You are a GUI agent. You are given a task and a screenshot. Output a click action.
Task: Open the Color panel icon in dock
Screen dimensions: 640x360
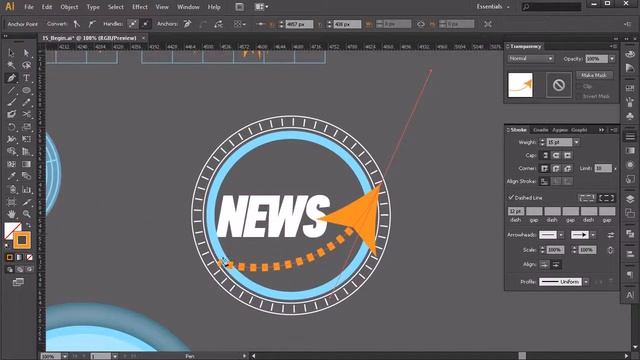tap(630, 54)
